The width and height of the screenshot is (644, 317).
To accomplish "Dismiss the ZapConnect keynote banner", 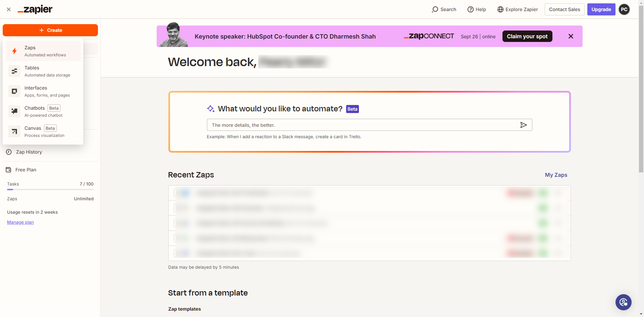I will pos(571,36).
